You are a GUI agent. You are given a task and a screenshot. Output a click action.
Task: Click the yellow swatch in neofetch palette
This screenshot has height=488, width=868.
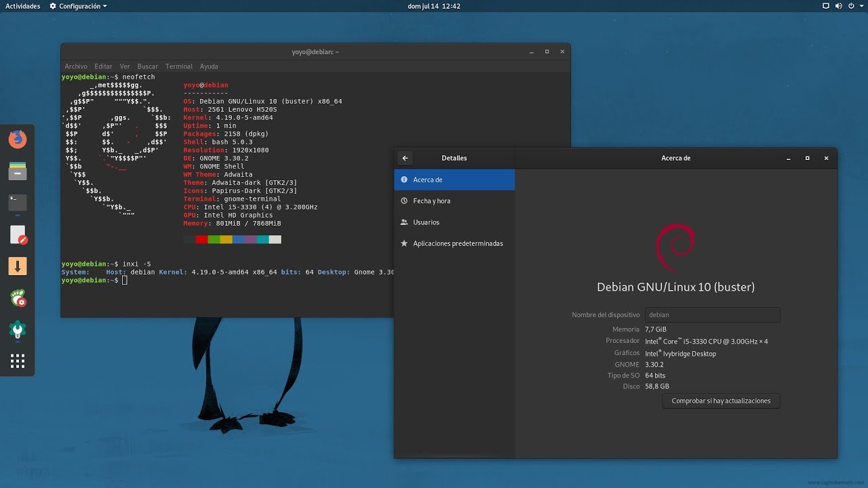226,239
